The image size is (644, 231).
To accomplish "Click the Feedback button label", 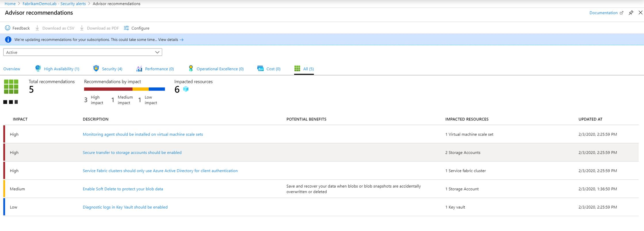I will (x=21, y=28).
